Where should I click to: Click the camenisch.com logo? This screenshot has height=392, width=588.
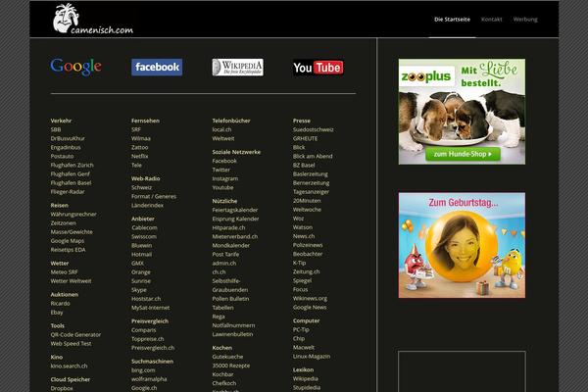coord(93,19)
